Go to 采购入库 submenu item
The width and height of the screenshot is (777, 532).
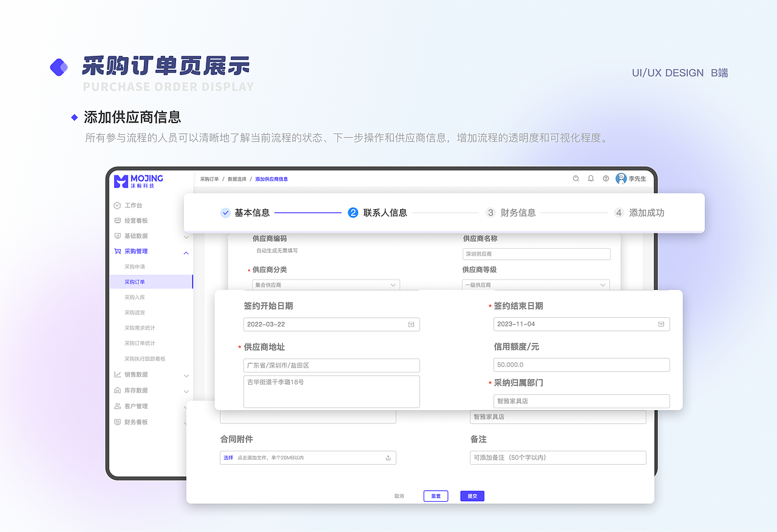(135, 297)
